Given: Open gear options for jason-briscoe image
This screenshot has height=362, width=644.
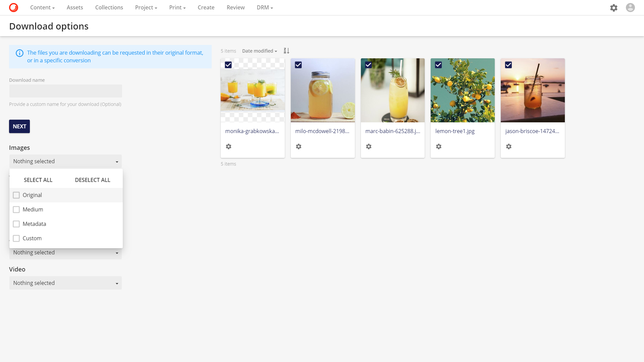Looking at the screenshot, I should [x=508, y=146].
